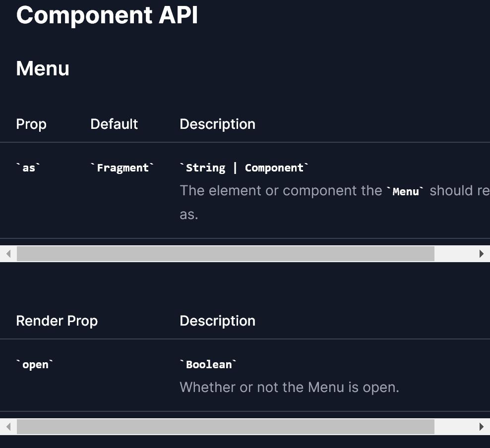
Task: Click the Component API page heading
Action: [x=107, y=15]
